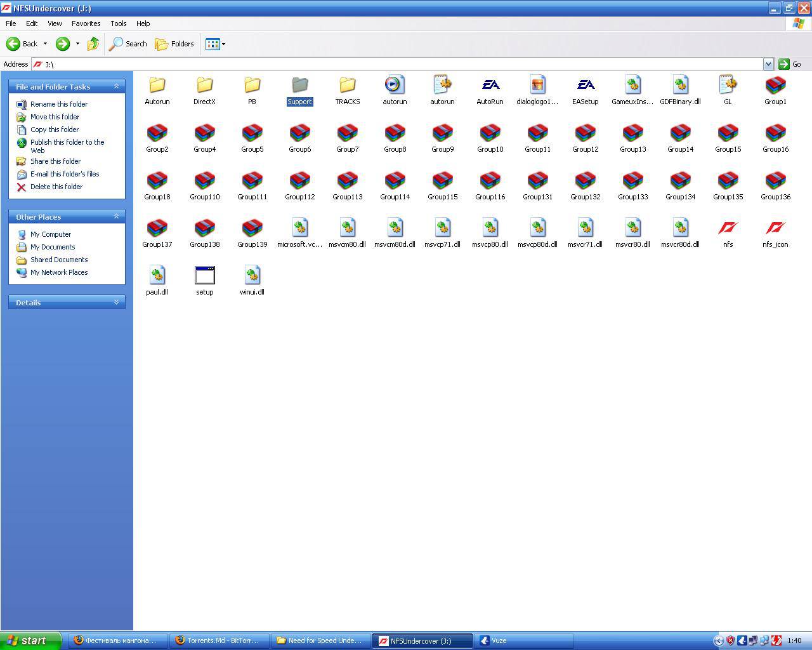Select the GDFBinary.dll file
This screenshot has width=812, height=650.
(x=680, y=91)
